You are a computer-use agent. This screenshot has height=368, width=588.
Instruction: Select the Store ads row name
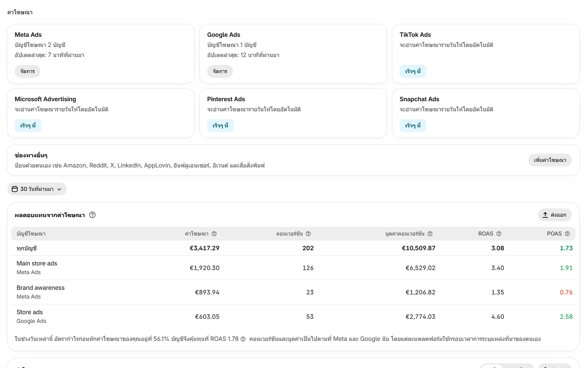coord(30,312)
